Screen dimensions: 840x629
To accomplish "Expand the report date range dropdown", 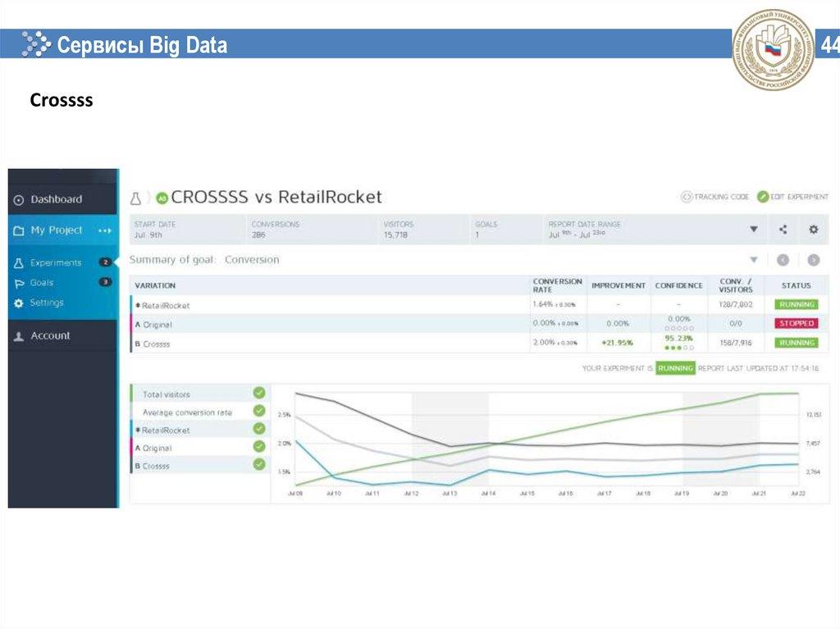I will click(x=753, y=230).
